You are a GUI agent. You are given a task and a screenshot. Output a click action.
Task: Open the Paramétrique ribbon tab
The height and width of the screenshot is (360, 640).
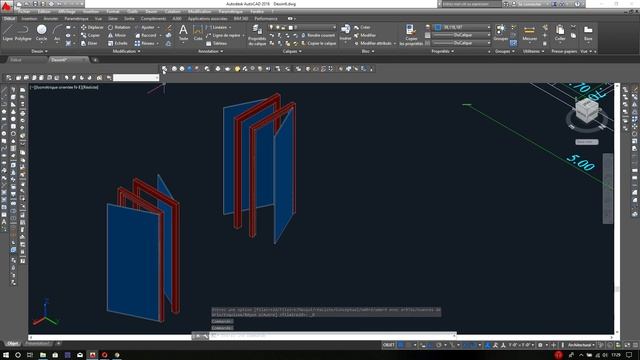pos(76,19)
